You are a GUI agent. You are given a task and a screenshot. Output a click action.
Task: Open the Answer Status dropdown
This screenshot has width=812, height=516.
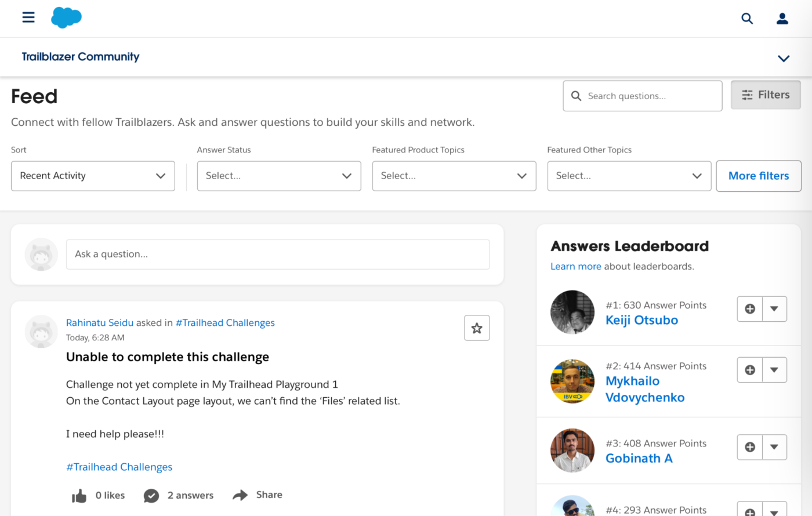(x=279, y=176)
